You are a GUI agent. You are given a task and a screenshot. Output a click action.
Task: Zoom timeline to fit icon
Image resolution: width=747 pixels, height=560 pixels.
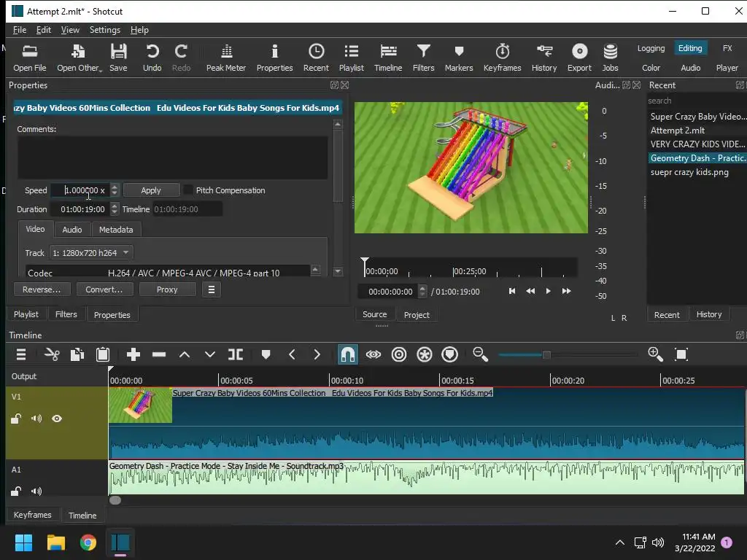click(681, 354)
